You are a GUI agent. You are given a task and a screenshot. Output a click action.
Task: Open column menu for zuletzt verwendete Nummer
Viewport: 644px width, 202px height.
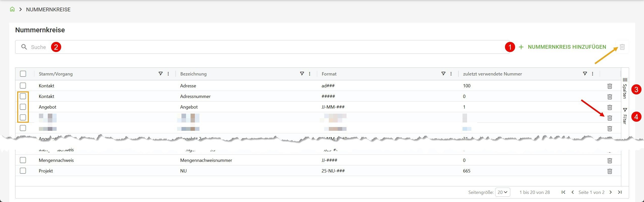(x=592, y=74)
